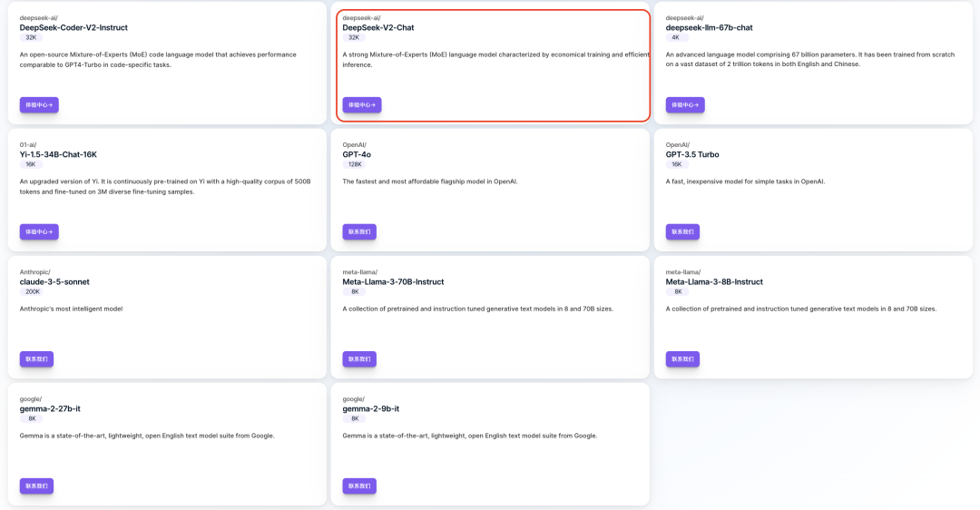Select the 128K badge on GPT-4o
The height and width of the screenshot is (510, 980).
(x=355, y=164)
